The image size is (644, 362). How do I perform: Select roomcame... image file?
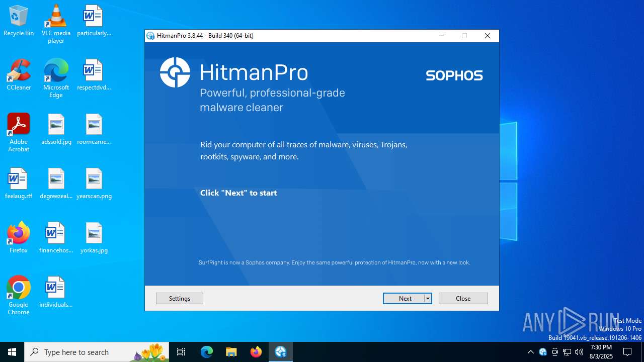[94, 129]
